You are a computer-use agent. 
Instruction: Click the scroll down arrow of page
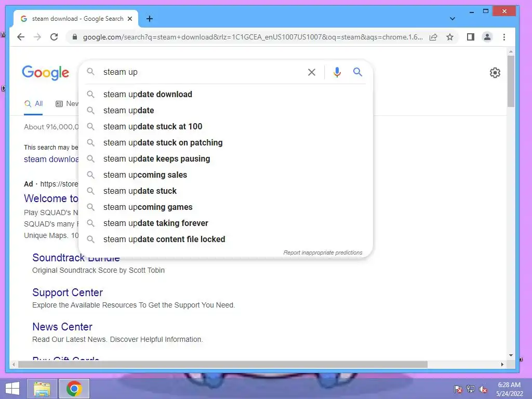(x=511, y=355)
